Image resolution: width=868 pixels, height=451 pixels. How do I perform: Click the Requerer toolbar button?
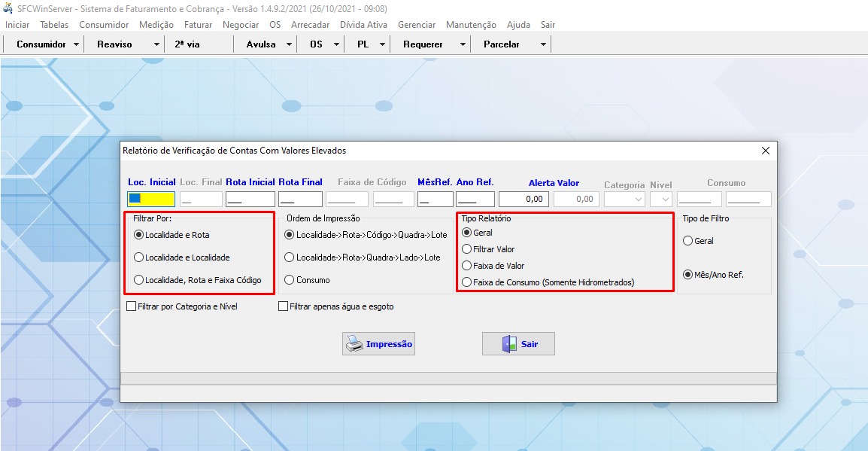pos(423,44)
